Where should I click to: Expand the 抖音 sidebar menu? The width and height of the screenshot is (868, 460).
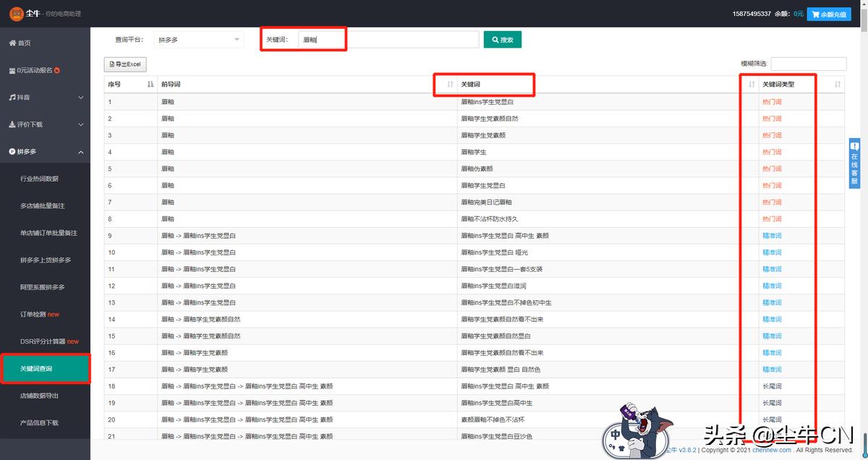point(45,97)
